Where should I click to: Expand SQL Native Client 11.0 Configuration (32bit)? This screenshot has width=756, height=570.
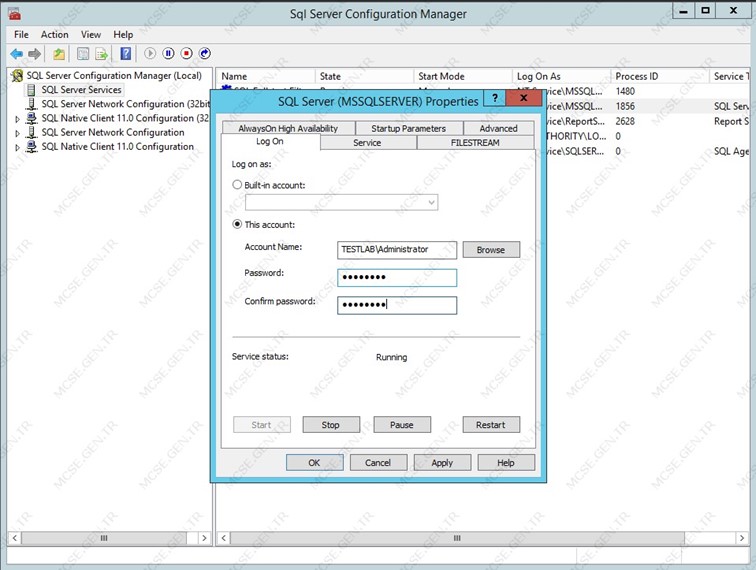point(17,119)
